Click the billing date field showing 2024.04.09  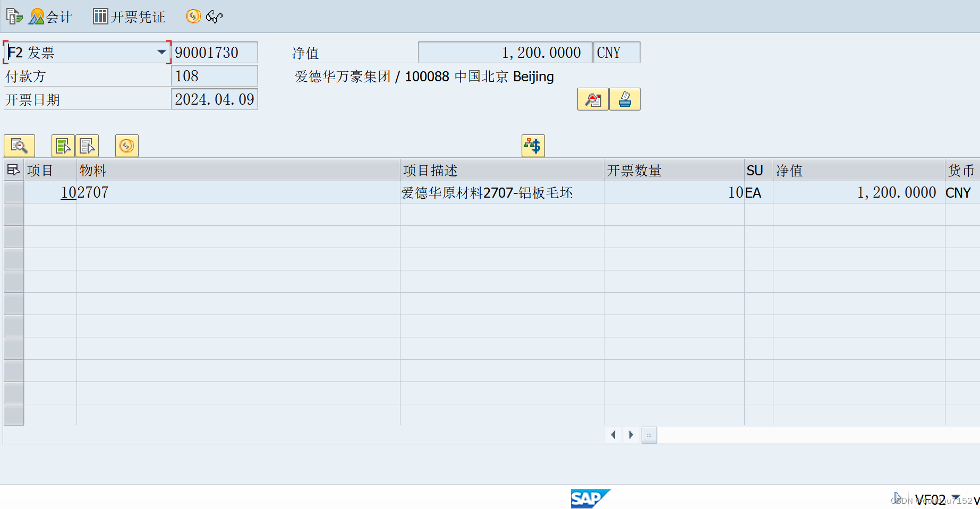coord(214,99)
